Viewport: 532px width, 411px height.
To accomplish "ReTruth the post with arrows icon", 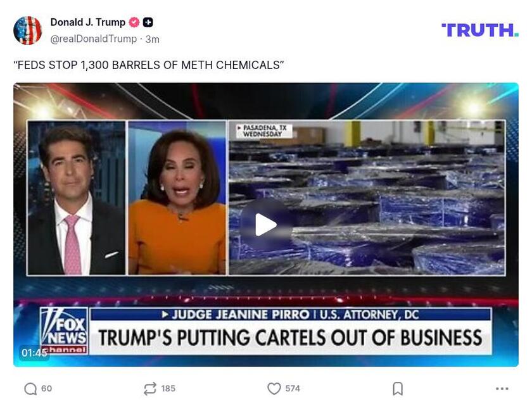I will (x=150, y=389).
